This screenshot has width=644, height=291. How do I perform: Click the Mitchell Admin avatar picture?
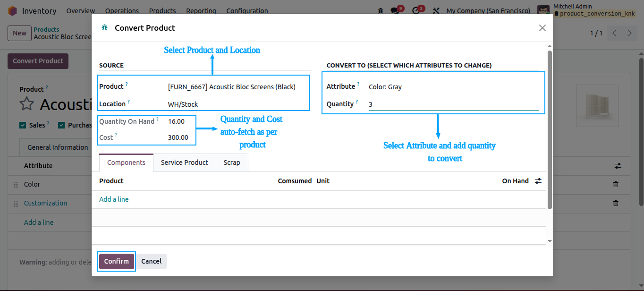point(543,10)
